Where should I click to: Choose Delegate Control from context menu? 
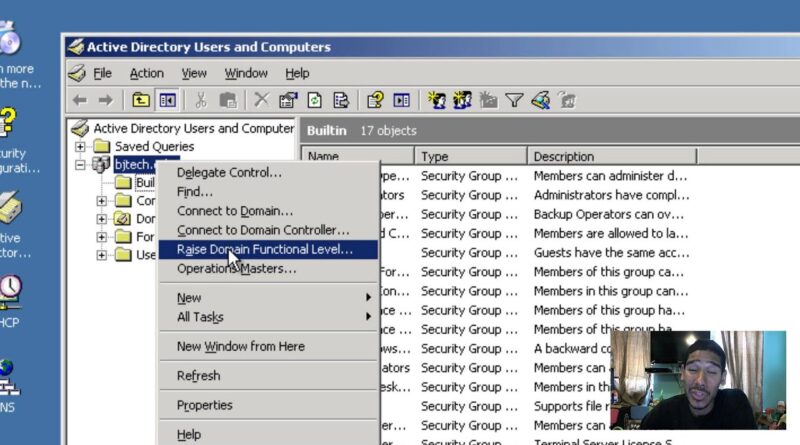click(268, 172)
